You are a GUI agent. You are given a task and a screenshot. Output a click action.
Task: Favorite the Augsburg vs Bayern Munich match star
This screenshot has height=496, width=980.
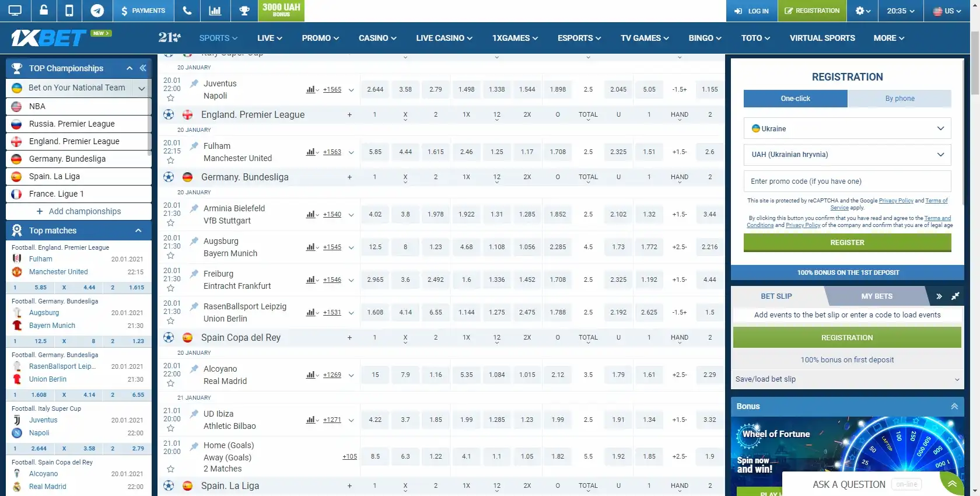coord(170,256)
